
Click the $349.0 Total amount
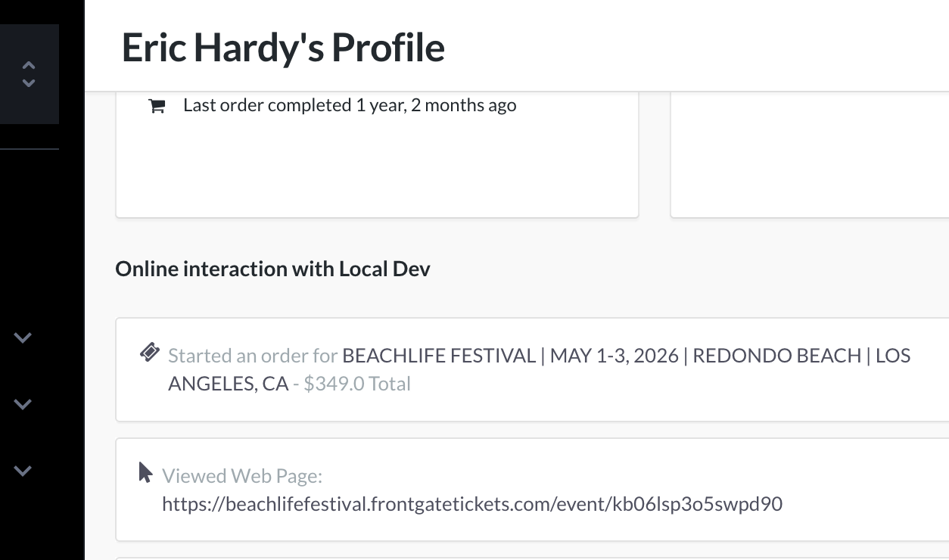(x=357, y=384)
